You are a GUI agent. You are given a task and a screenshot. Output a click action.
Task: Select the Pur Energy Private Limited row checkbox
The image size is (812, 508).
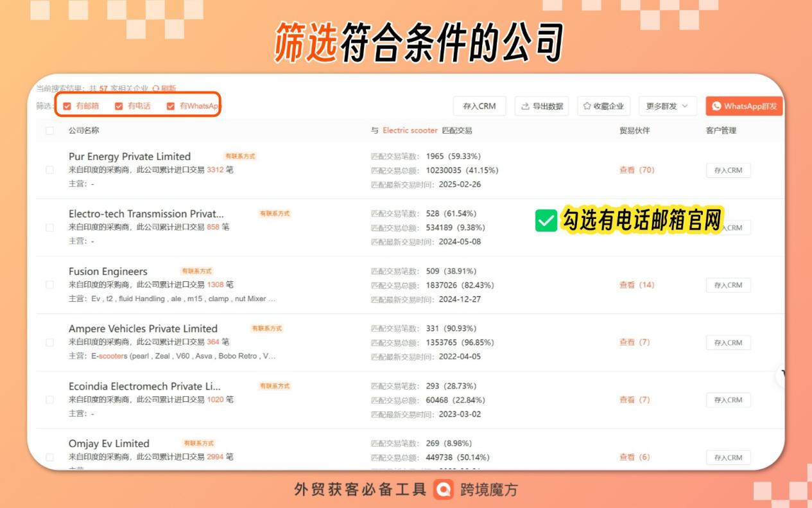coord(49,170)
